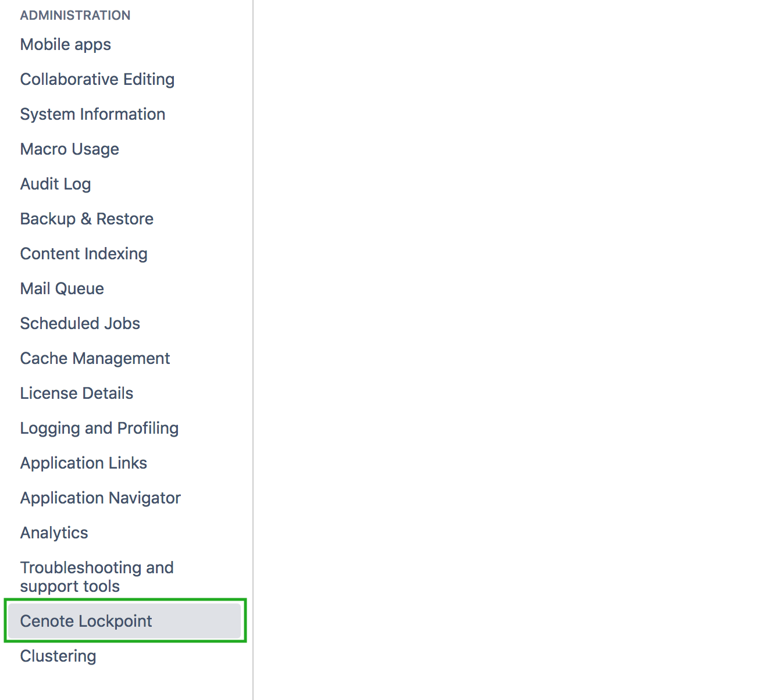Click Backup & Restore
Screen dimensions: 759x700
tap(87, 219)
